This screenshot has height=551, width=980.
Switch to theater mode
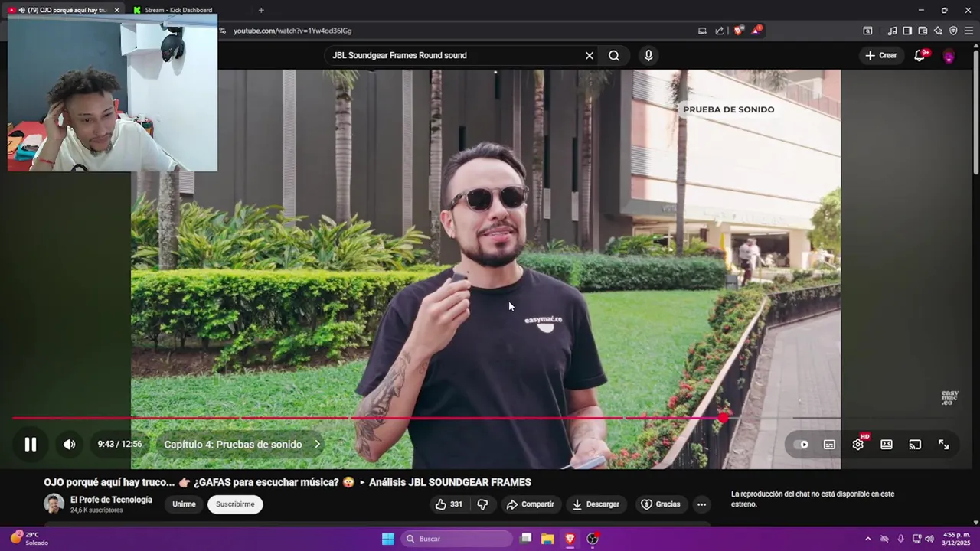[x=887, y=445]
